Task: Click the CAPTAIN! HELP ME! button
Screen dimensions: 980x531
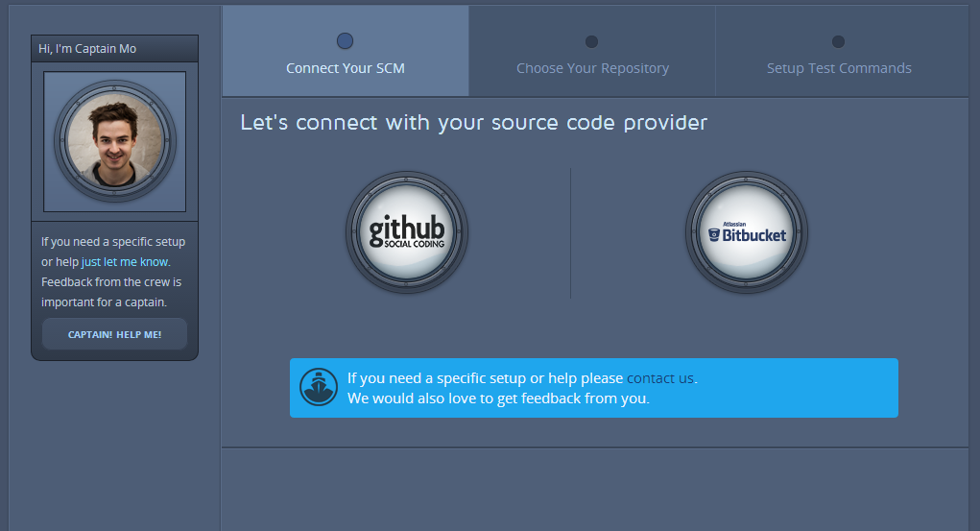Action: click(x=114, y=334)
